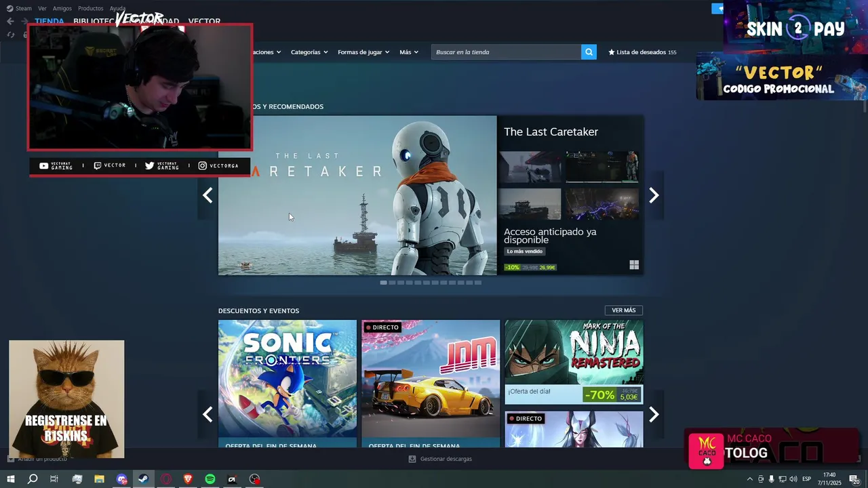Expand the Formas de jugar dropdown
The image size is (868, 488).
point(363,52)
